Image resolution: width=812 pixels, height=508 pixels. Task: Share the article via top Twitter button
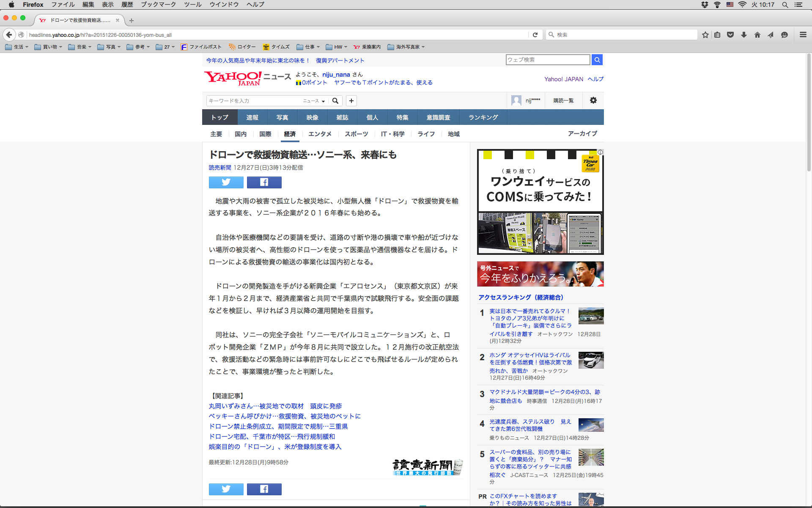[x=226, y=182]
